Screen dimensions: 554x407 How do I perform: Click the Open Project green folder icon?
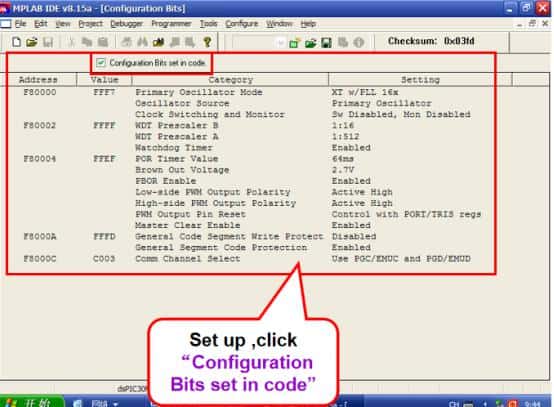click(x=310, y=43)
